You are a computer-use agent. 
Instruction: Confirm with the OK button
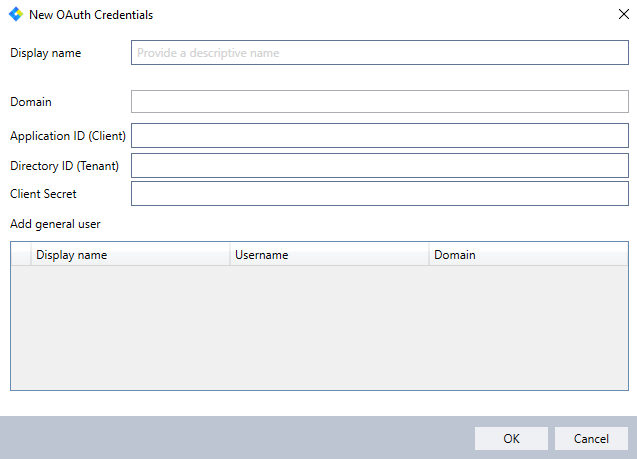tap(511, 438)
